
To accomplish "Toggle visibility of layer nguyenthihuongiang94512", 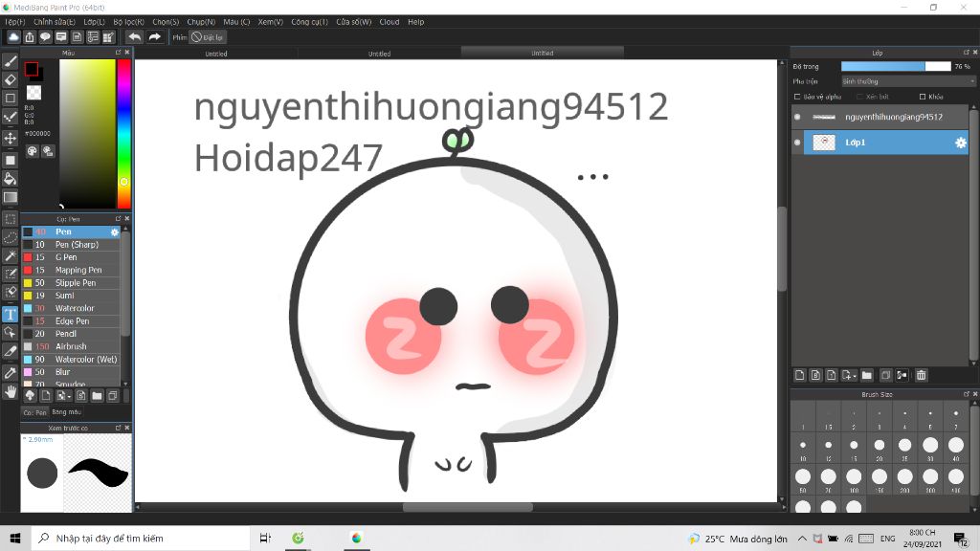I will (x=797, y=117).
